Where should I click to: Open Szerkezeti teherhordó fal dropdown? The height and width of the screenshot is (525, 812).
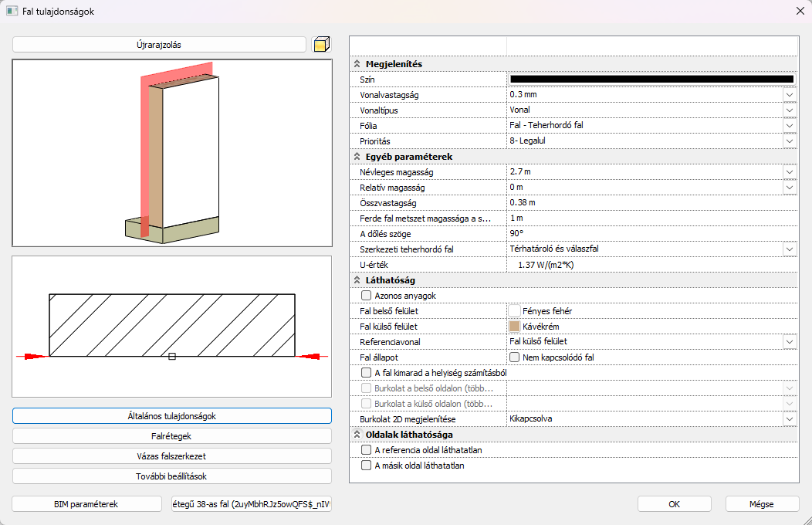pos(789,249)
